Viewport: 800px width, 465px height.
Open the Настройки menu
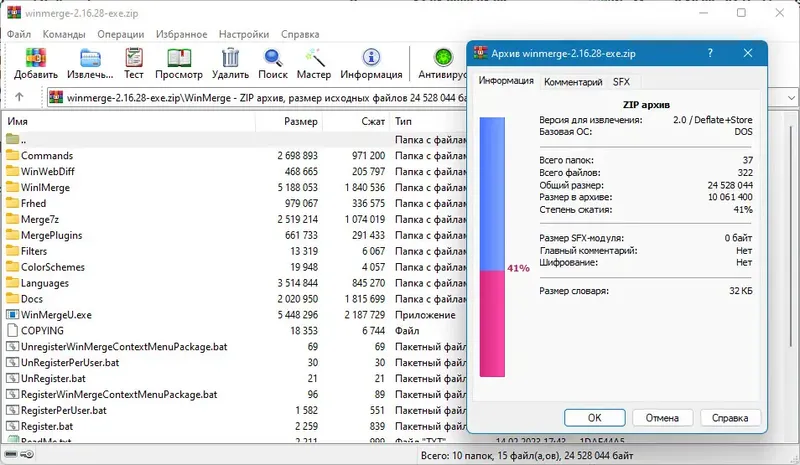tap(244, 34)
